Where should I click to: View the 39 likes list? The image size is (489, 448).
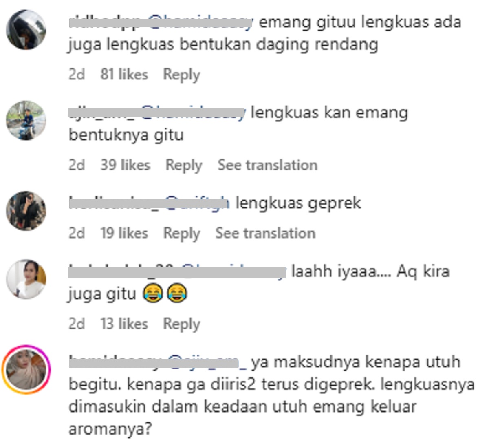126,165
